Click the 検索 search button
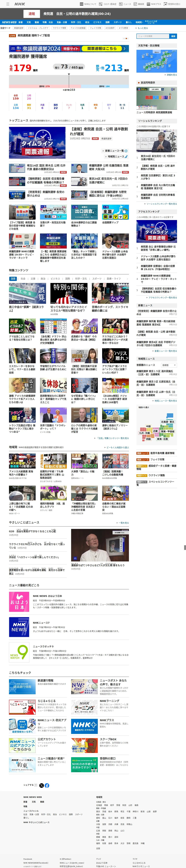Screen dimensions: 186x868 (x=173, y=36)
